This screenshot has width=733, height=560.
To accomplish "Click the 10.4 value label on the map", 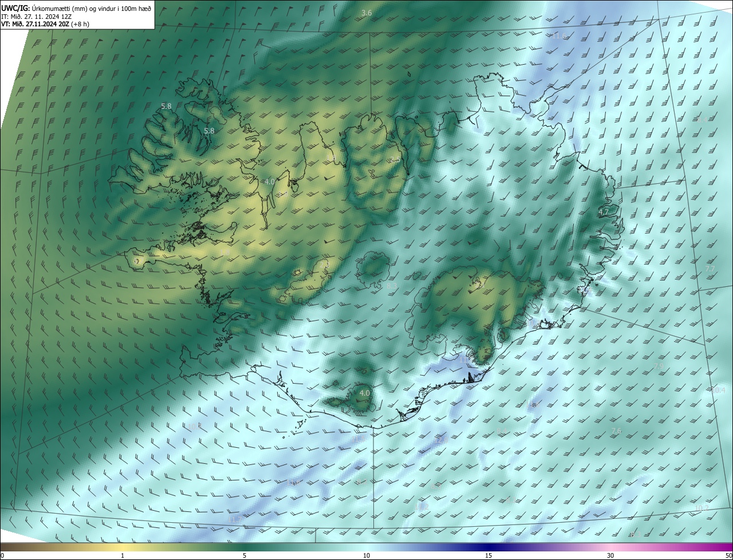I will (x=718, y=390).
